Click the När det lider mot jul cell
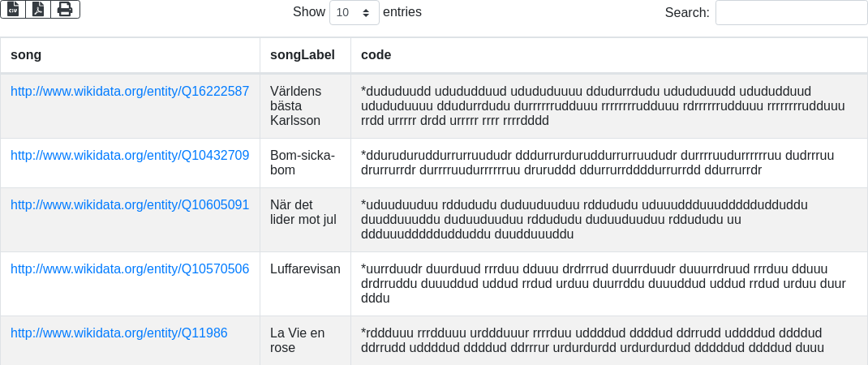This screenshot has height=365, width=868. (x=305, y=213)
